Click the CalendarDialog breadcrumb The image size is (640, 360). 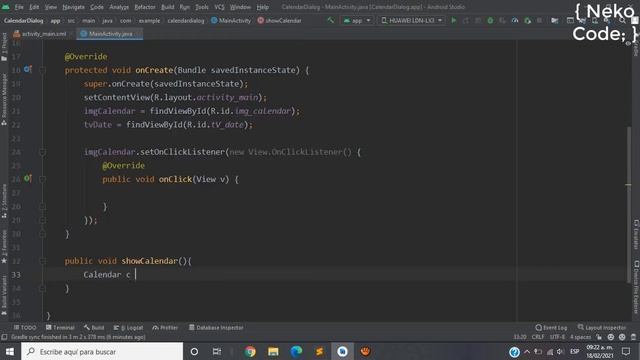coord(23,20)
